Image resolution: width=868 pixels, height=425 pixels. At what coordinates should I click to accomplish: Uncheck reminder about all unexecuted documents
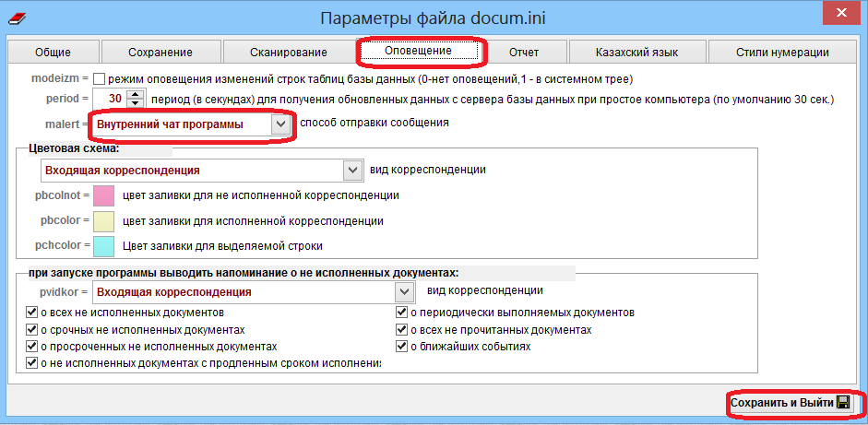coord(32,313)
